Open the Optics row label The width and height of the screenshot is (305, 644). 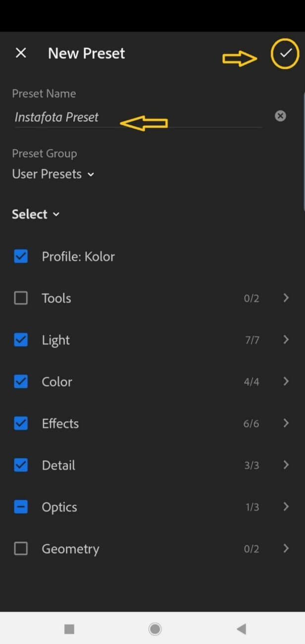pos(59,507)
